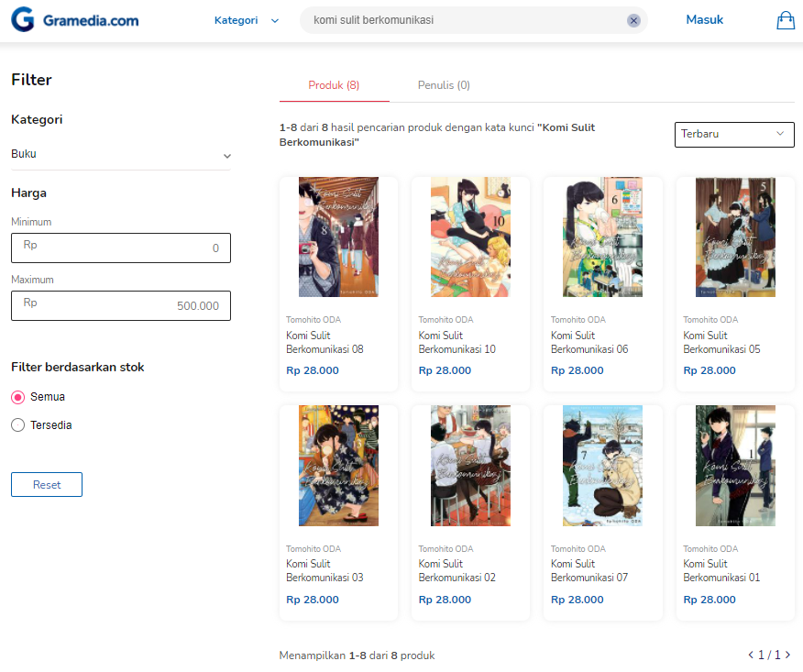Expand the Buku category filter
The width and height of the screenshot is (803, 672).
pos(121,155)
